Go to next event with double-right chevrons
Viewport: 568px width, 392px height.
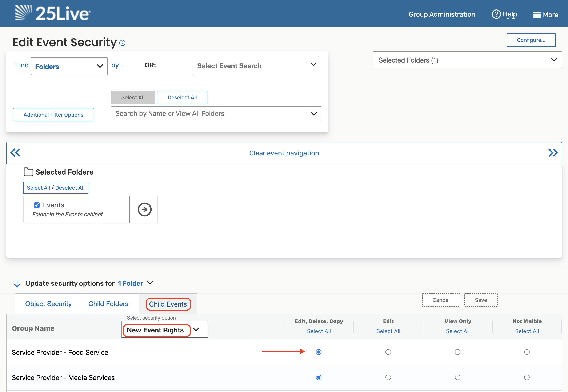tap(553, 153)
